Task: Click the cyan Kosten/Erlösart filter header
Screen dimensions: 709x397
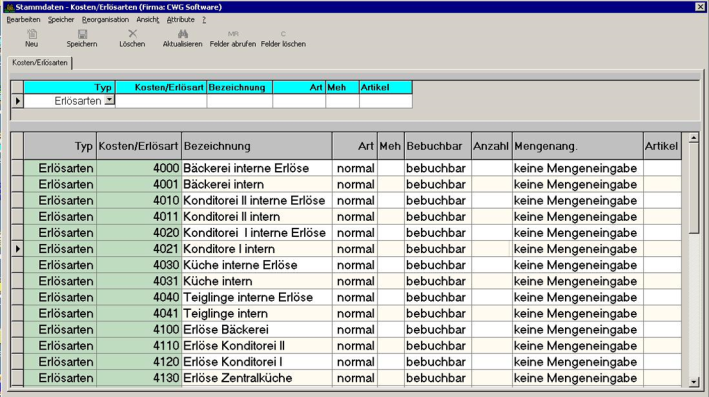Action: point(161,87)
